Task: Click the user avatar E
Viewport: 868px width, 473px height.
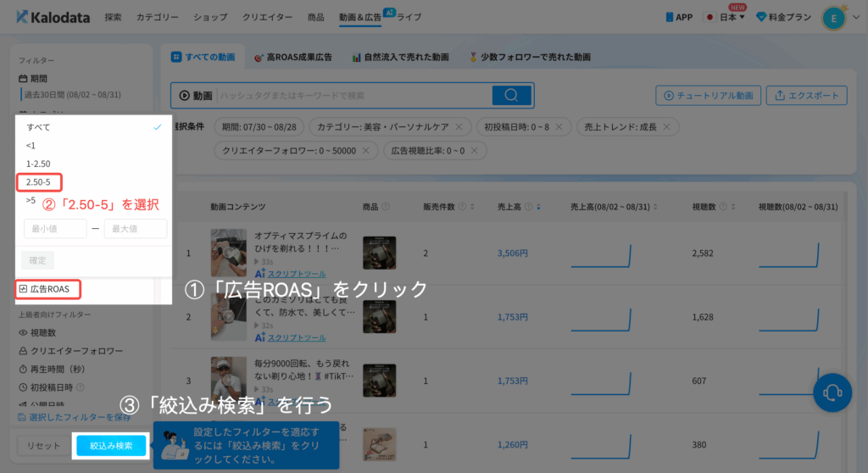Action: click(834, 19)
